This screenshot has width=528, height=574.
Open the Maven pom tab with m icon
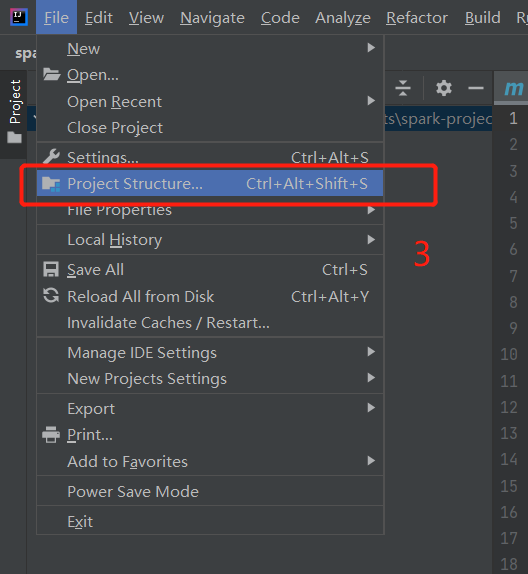(513, 88)
